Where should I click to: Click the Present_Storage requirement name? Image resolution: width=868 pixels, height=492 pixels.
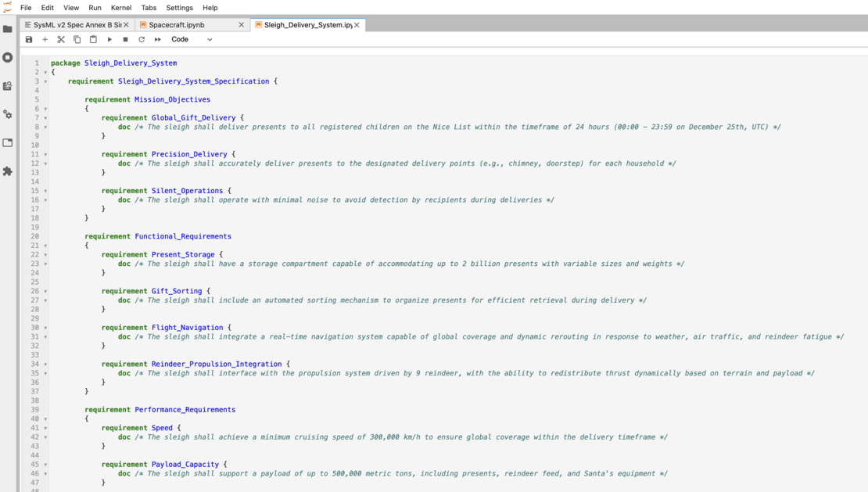coord(183,254)
